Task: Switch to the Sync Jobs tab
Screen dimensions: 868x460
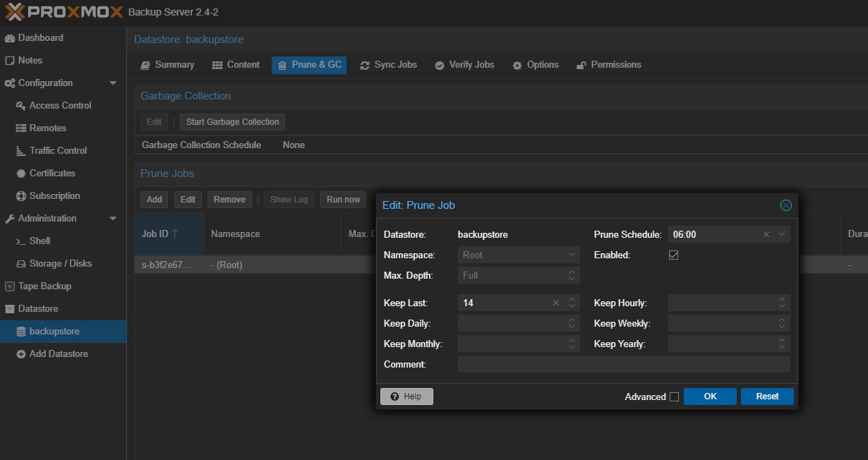Action: (x=388, y=65)
